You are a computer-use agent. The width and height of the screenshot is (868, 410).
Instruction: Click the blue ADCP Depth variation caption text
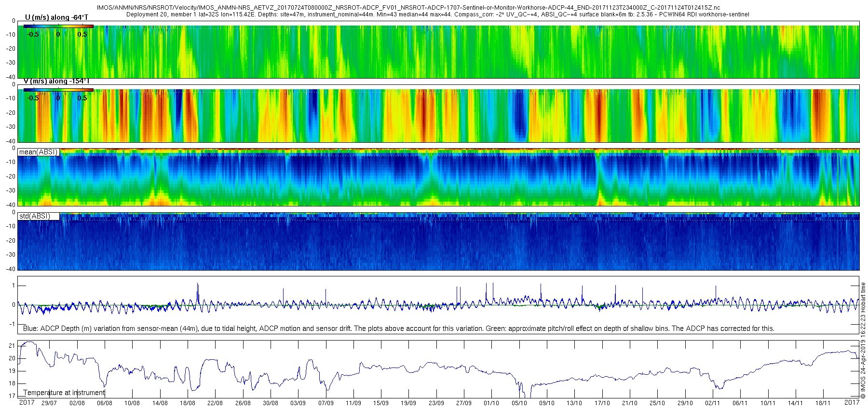pos(398,328)
